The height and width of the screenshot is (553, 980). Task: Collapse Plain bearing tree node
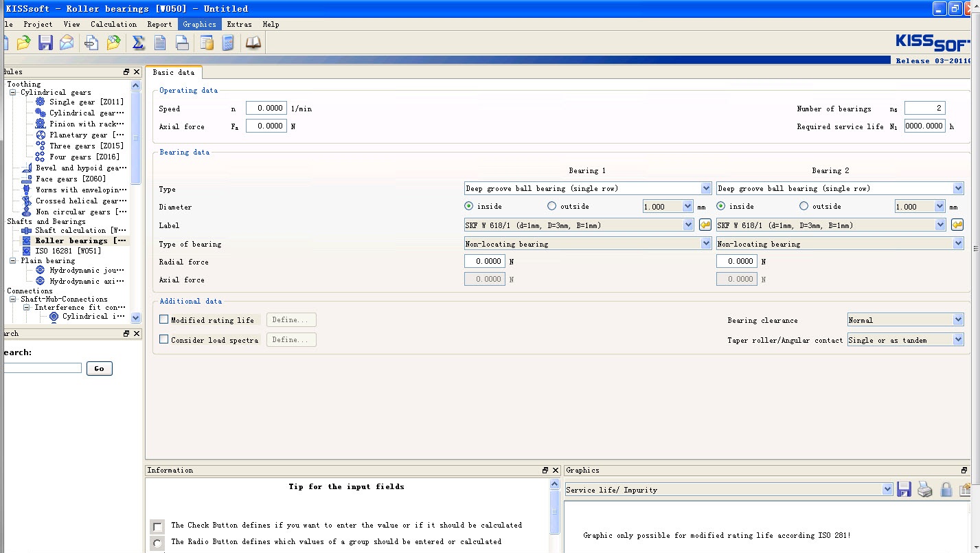pyautogui.click(x=12, y=261)
